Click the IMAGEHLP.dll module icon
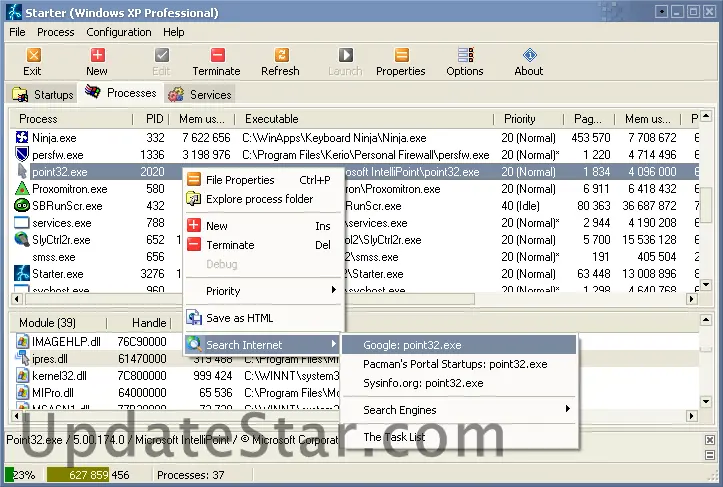Image resolution: width=723 pixels, height=487 pixels. point(23,342)
